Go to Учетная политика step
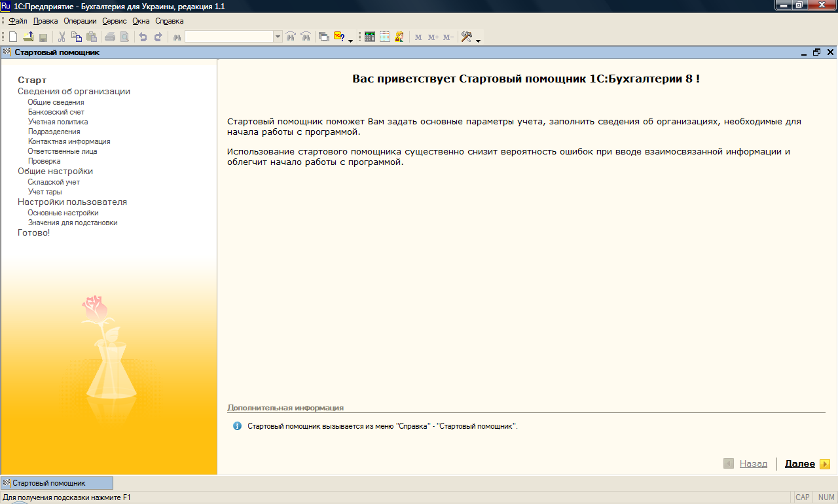This screenshot has height=504, width=838. pos(58,122)
